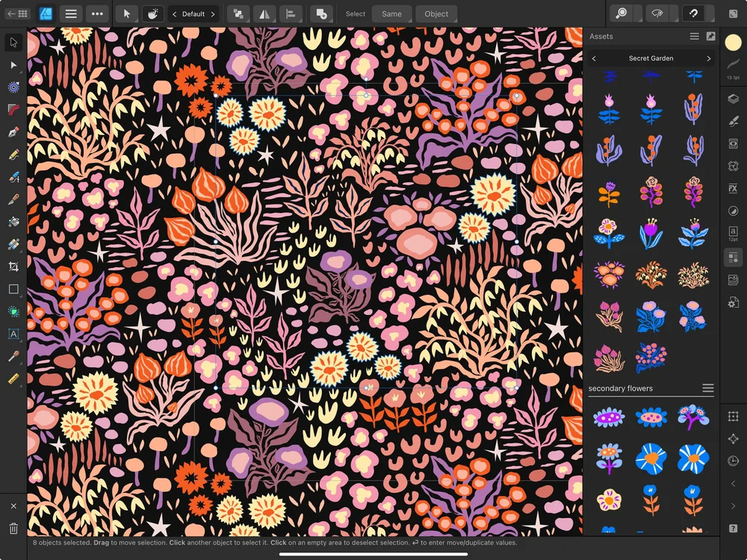Toggle the Move tool in the top toolbar
This screenshot has height=560, width=747.
127,13
